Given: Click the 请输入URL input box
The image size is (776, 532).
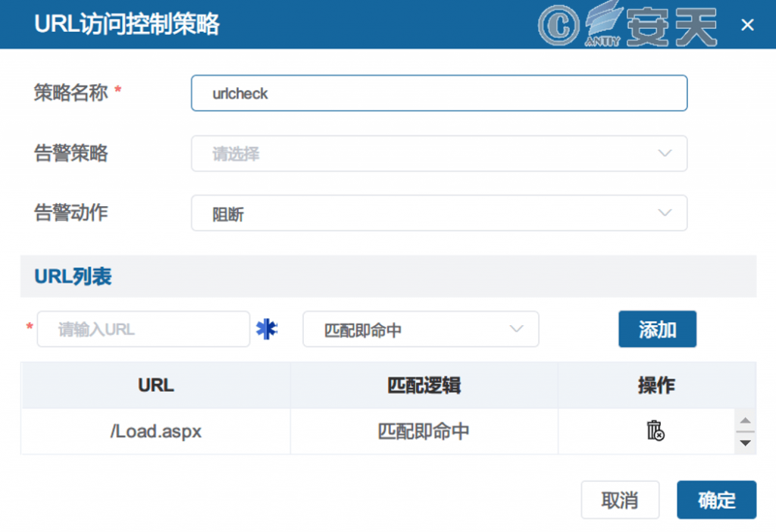Looking at the screenshot, I should pos(143,330).
